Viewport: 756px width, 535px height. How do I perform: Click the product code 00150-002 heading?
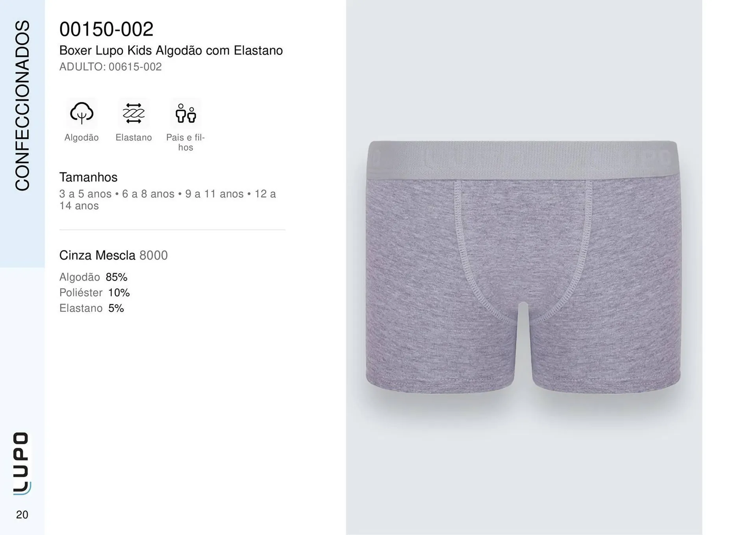(x=106, y=29)
